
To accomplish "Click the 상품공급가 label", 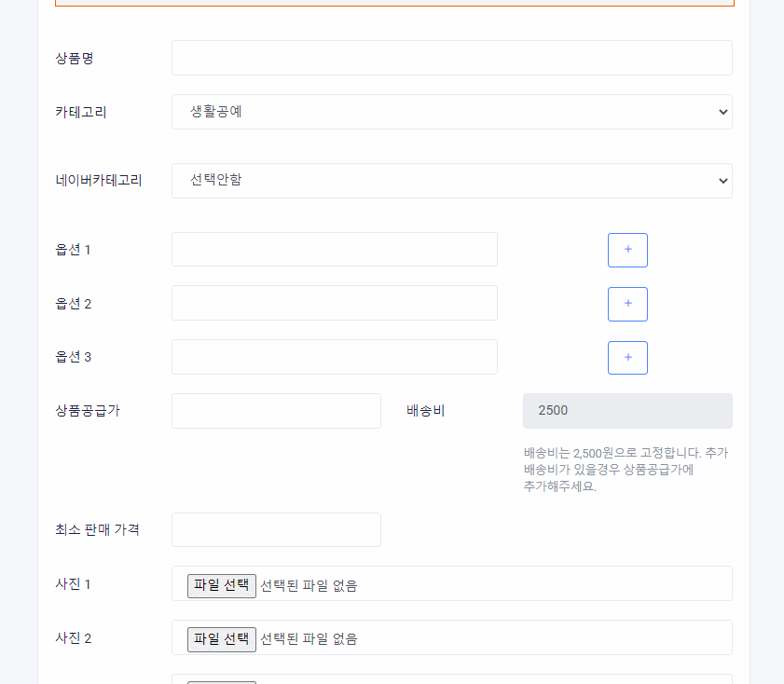I will pyautogui.click(x=88, y=411).
